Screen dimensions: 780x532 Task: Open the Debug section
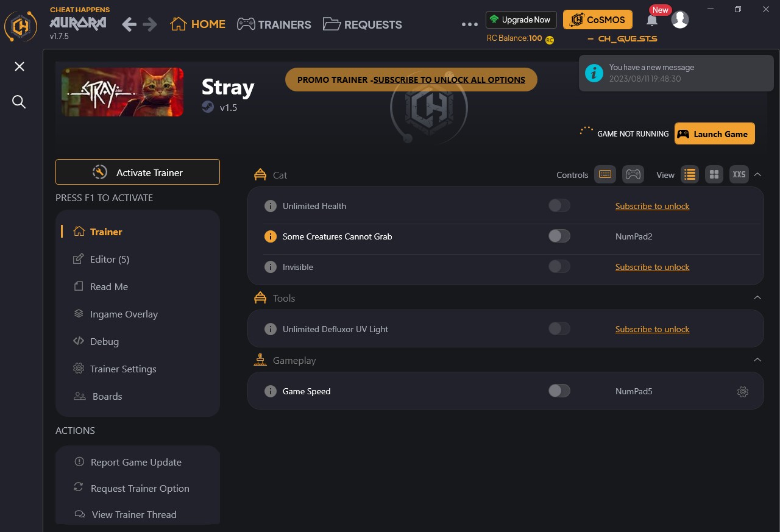(x=96, y=341)
